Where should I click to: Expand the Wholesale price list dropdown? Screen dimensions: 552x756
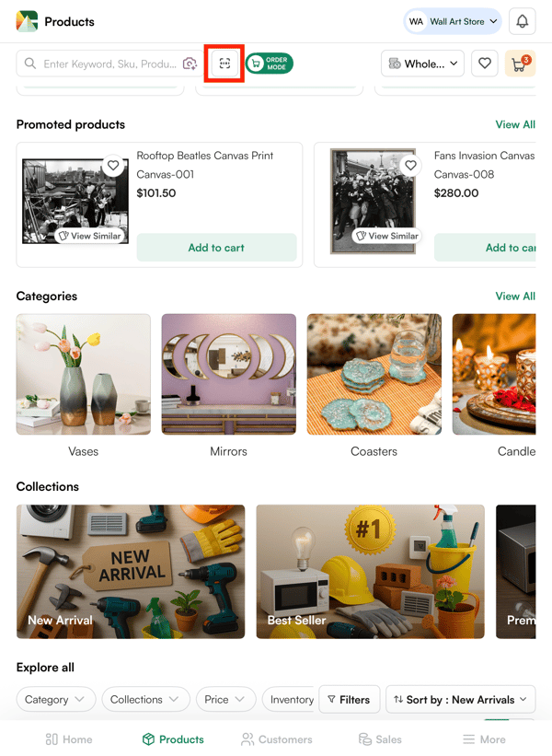(x=422, y=64)
